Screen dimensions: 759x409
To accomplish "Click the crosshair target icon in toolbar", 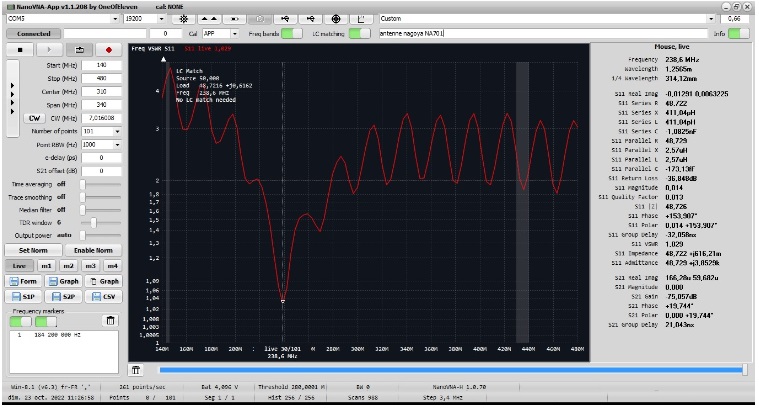I will (336, 19).
